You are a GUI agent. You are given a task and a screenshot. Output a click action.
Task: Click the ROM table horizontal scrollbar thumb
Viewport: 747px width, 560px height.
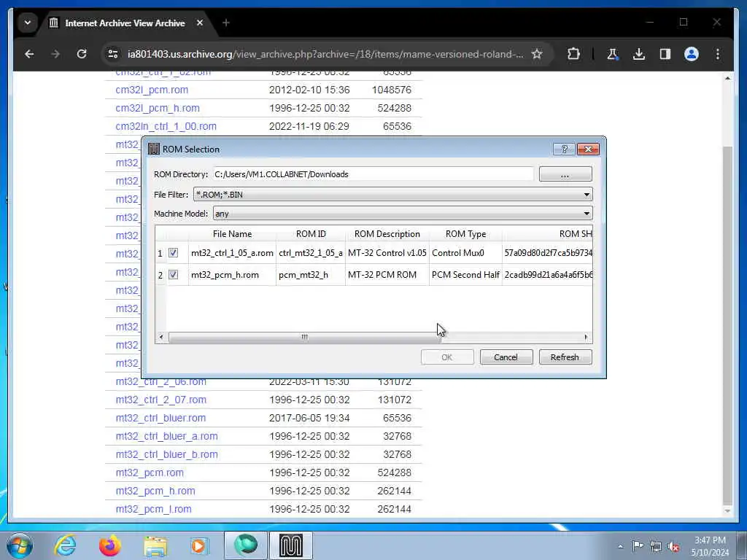point(304,337)
